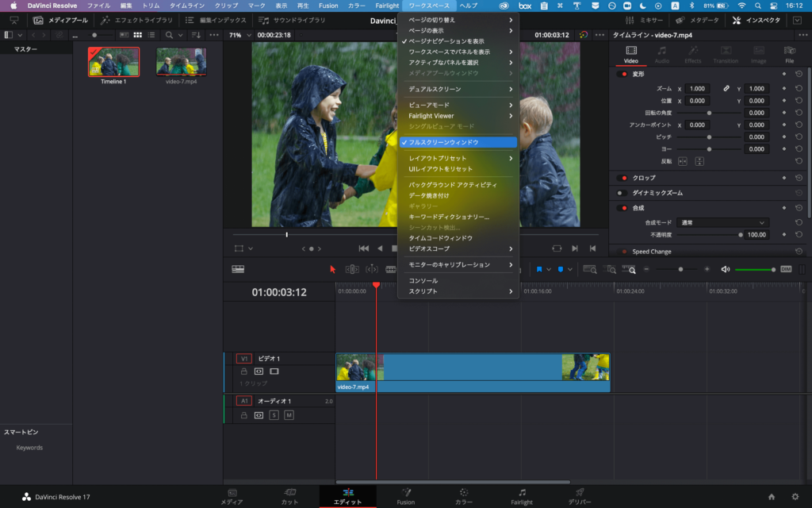The image size is (812, 508).
Task: Go to the デリバー page
Action: [x=580, y=496]
